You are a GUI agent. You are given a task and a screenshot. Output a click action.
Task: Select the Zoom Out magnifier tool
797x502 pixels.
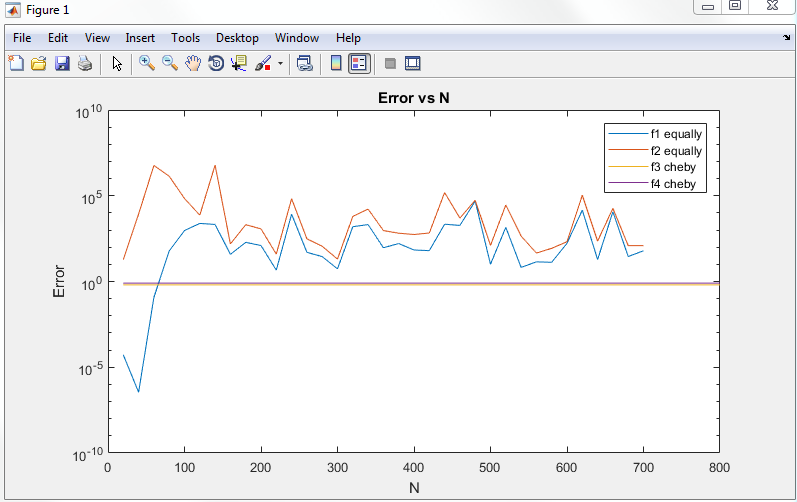click(x=170, y=63)
